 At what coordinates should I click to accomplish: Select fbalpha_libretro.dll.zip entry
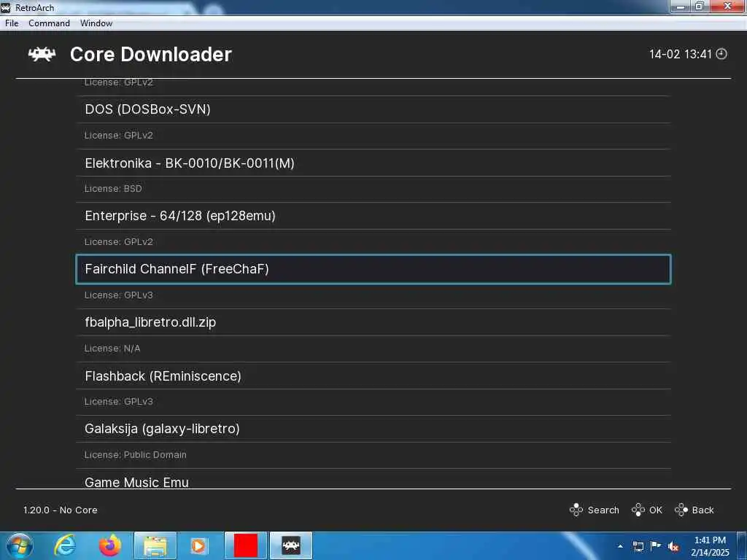click(x=373, y=322)
